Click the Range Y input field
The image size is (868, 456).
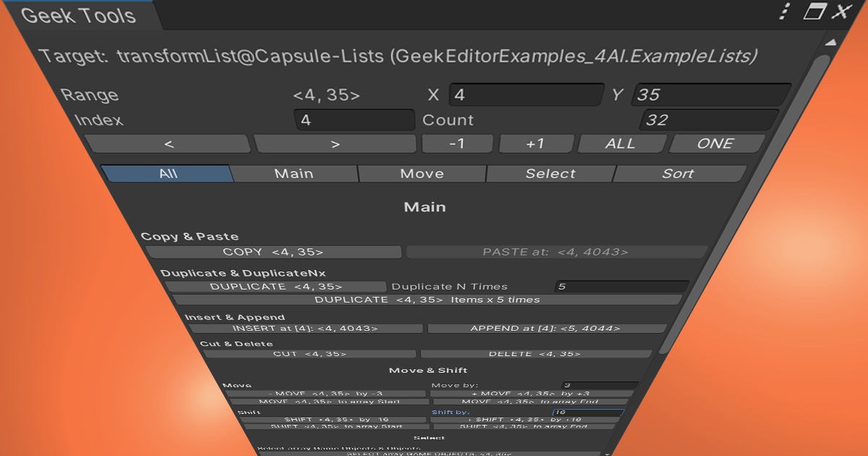coord(712,95)
